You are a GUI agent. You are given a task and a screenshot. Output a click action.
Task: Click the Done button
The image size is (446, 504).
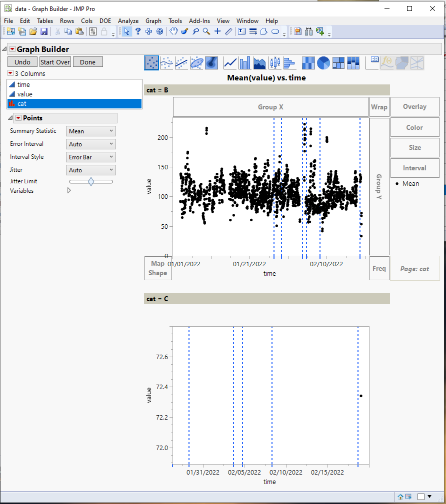coord(87,62)
